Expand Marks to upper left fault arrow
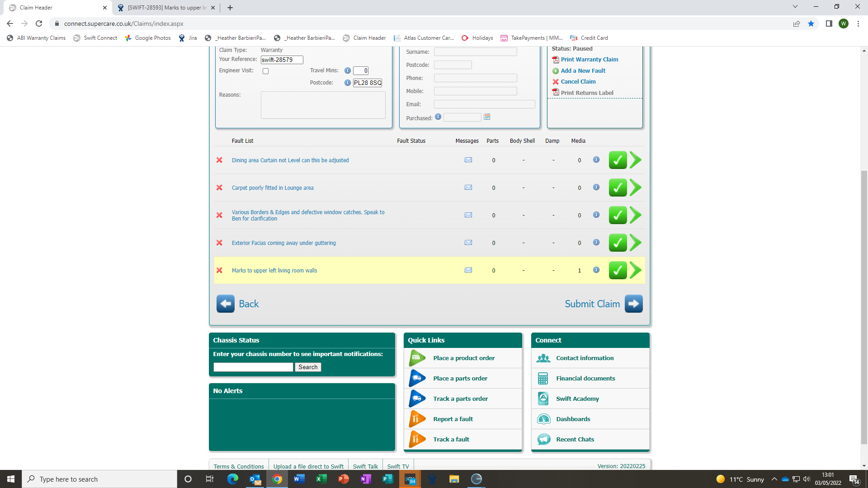Screen dimensions: 868x488 point(636,270)
